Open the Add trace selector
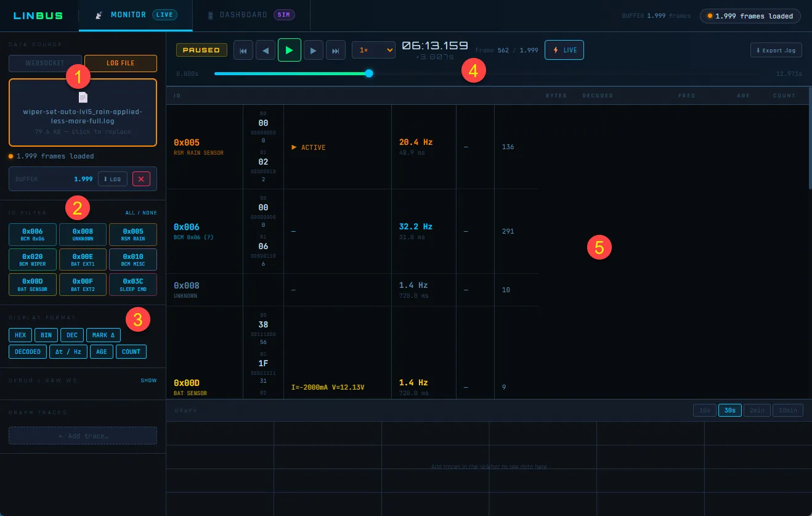This screenshot has width=812, height=516. coord(83,436)
